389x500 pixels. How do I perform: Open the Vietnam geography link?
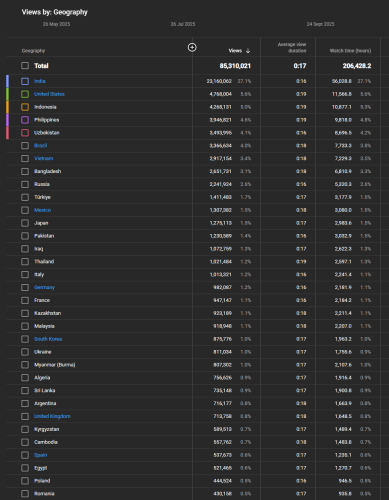point(44,159)
